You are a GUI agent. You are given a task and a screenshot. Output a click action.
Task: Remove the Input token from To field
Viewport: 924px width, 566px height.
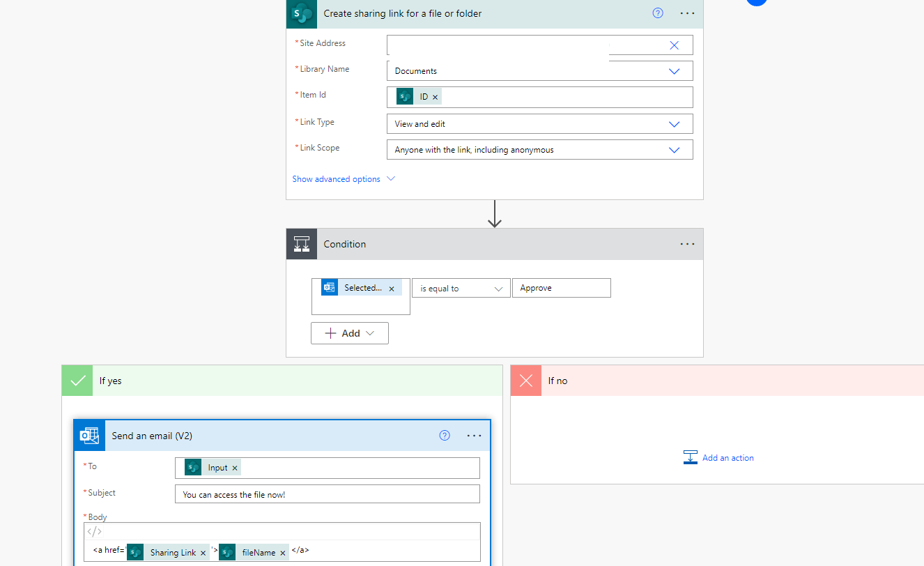coord(235,468)
